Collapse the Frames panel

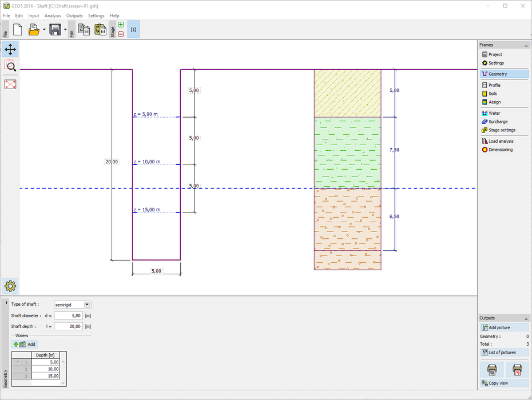pyautogui.click(x=526, y=45)
